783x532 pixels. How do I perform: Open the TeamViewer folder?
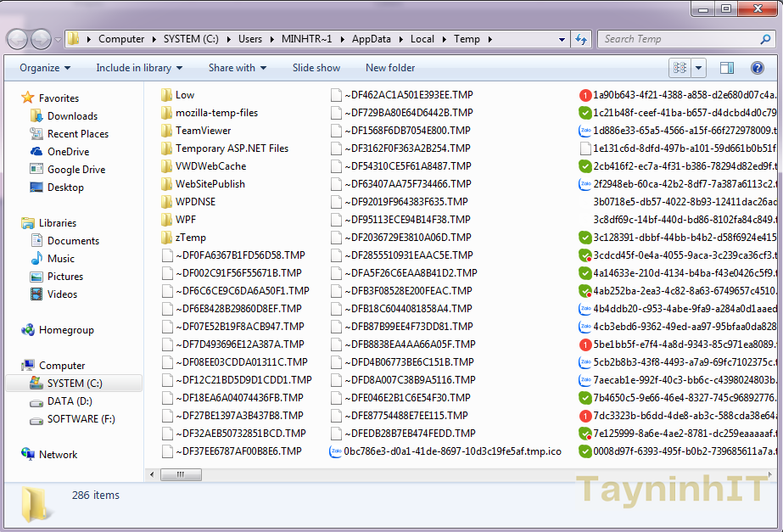coord(203,131)
